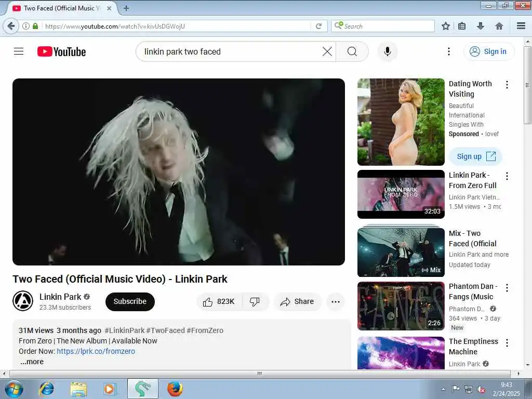Play The Emptiness Machine thumbnail
Viewport: 532px width, 399px height.
coord(401,353)
